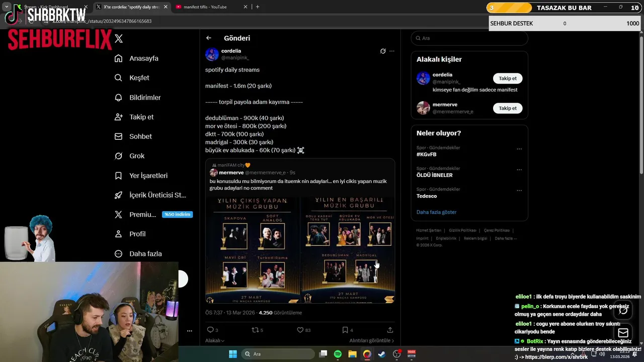Click the Keşfet magnifier icon
This screenshot has height=362, width=644.
pyautogui.click(x=119, y=78)
